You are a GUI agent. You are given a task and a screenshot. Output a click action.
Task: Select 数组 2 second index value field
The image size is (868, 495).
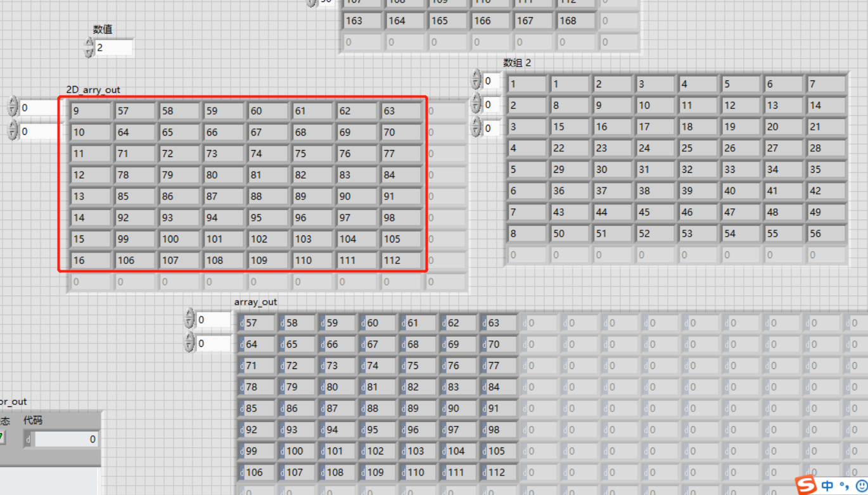pos(492,104)
